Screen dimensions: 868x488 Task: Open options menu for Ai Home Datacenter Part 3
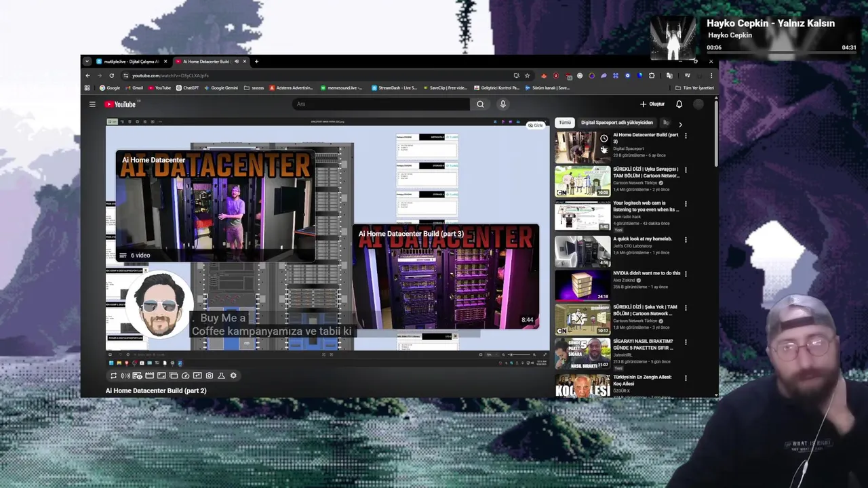click(686, 136)
